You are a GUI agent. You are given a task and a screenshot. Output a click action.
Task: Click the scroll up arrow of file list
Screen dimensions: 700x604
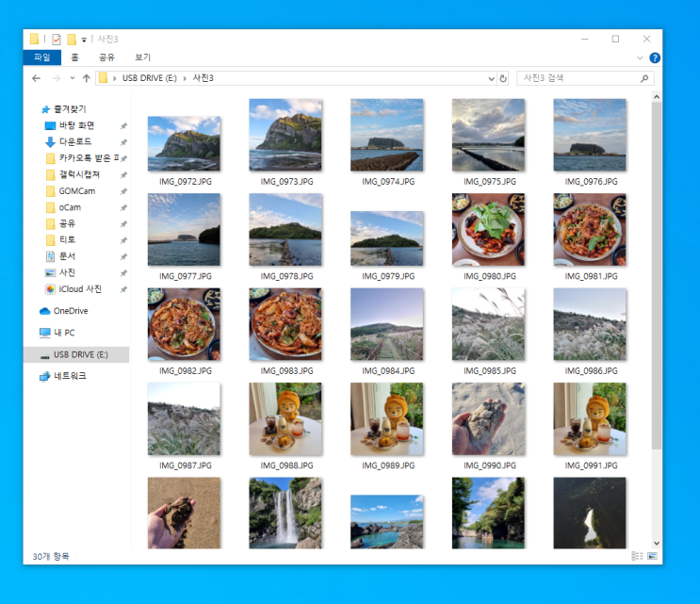coord(657,96)
